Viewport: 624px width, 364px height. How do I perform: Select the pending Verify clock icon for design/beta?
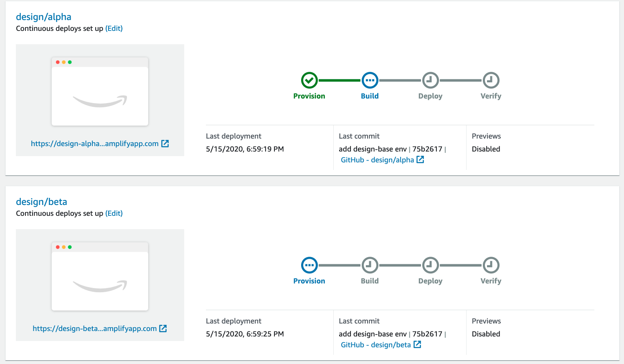click(x=491, y=265)
